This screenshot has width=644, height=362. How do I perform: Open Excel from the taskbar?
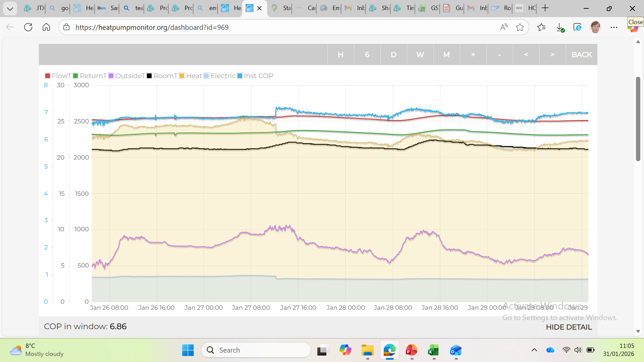coord(433,350)
